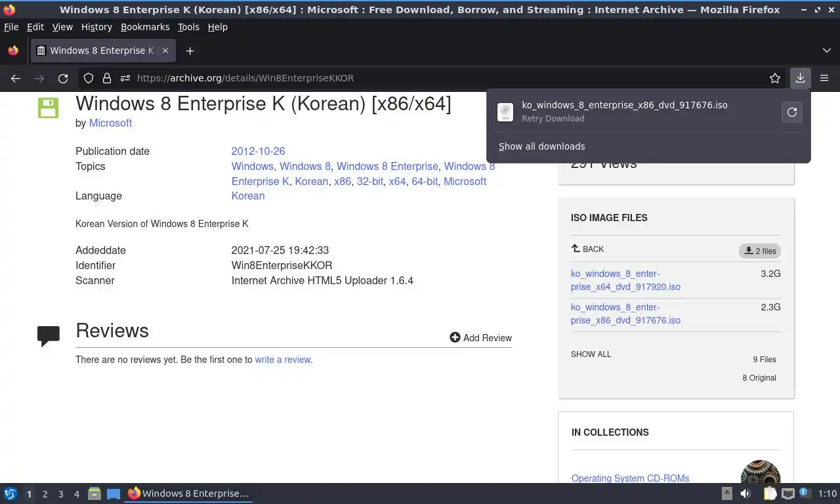Image resolution: width=840 pixels, height=504 pixels.
Task: Switch to workspace 2
Action: pyautogui.click(x=45, y=494)
